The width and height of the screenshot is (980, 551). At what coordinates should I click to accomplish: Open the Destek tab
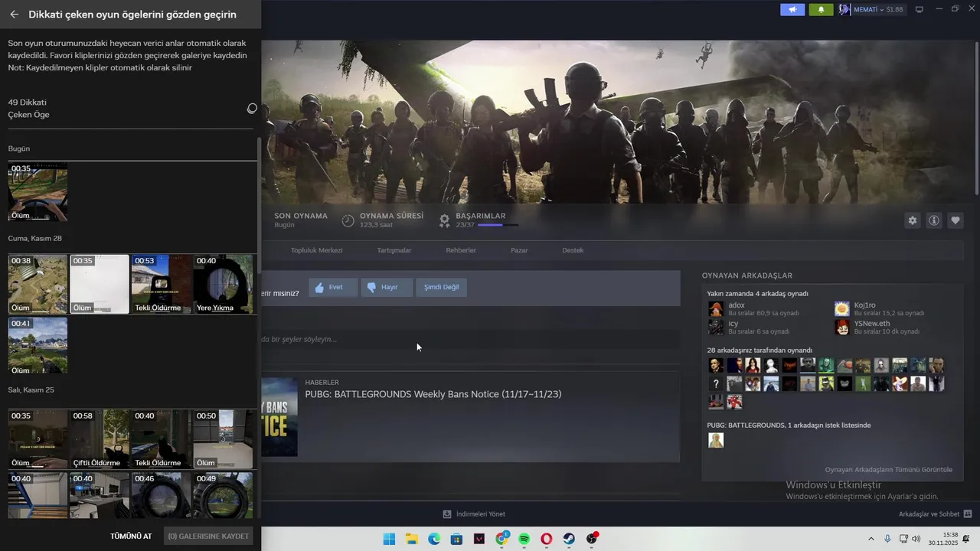tap(573, 250)
